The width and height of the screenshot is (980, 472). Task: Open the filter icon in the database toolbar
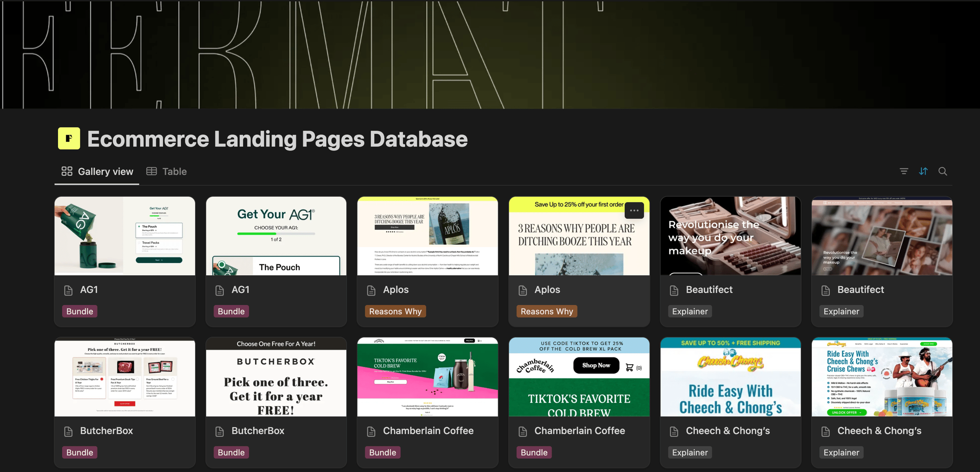(904, 171)
